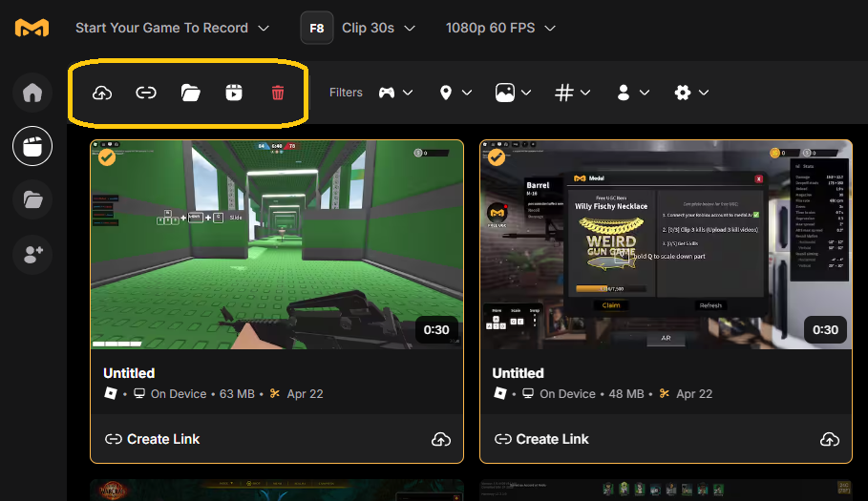Click the 63 MB file size text
The width and height of the screenshot is (868, 501).
[237, 394]
